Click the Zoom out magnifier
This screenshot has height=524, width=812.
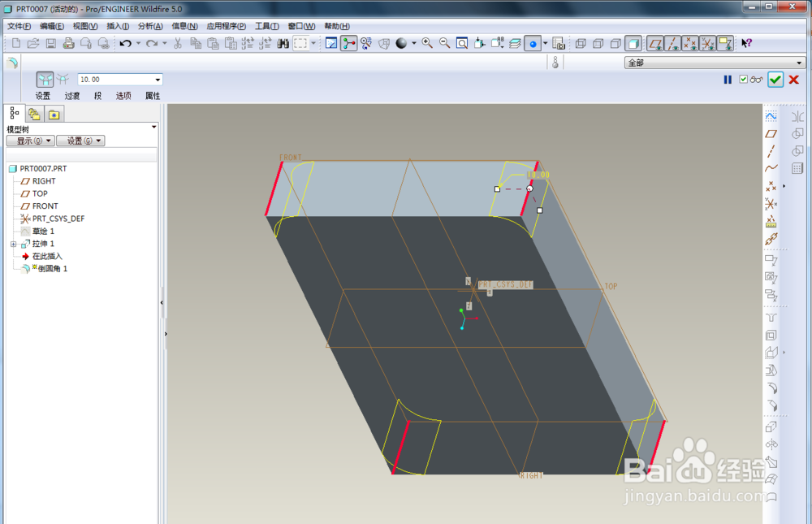(444, 44)
